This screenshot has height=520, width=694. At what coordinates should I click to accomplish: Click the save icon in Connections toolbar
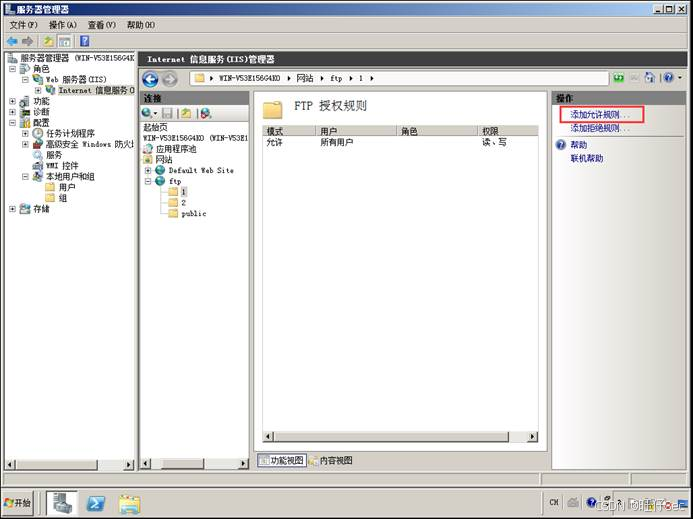(x=167, y=113)
